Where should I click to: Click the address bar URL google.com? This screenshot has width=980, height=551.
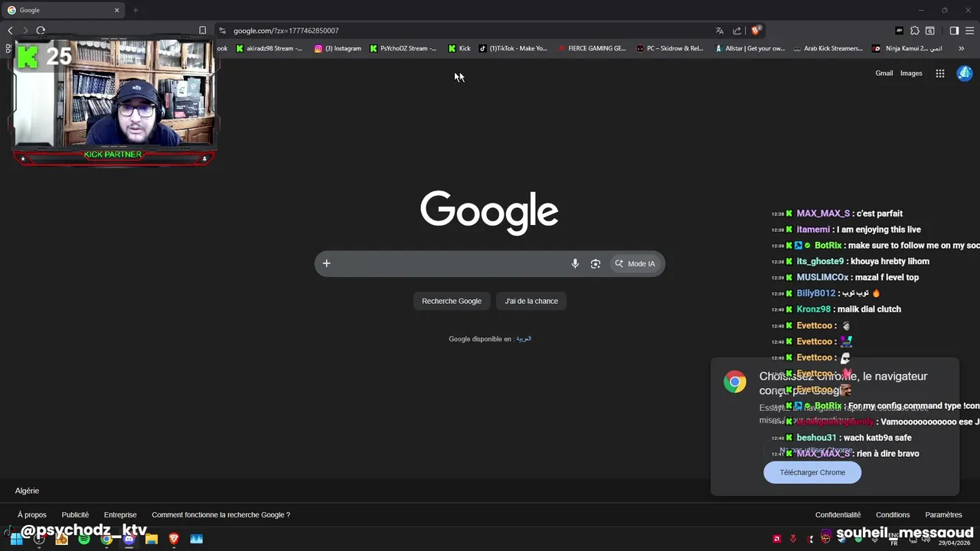(x=286, y=31)
